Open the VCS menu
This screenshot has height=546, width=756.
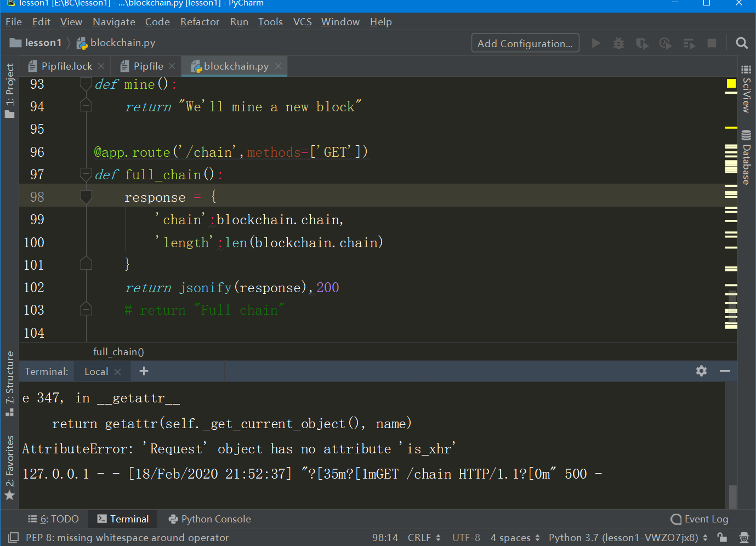303,22
